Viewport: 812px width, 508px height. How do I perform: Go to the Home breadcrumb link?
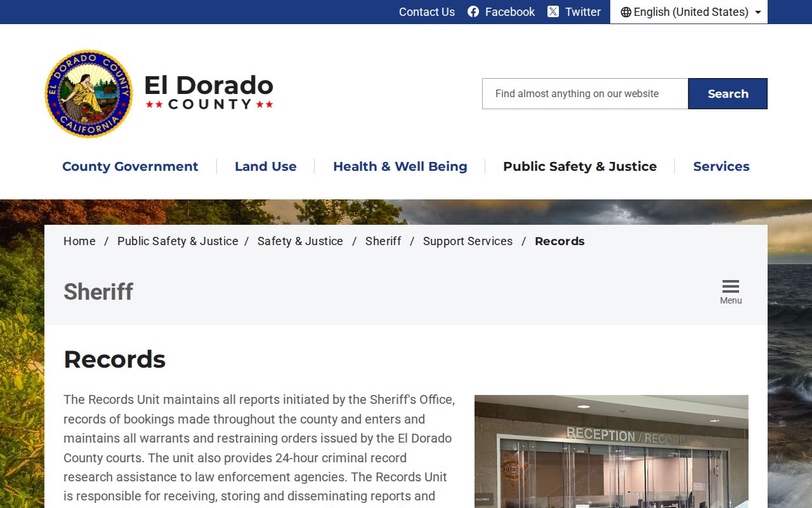click(x=79, y=241)
